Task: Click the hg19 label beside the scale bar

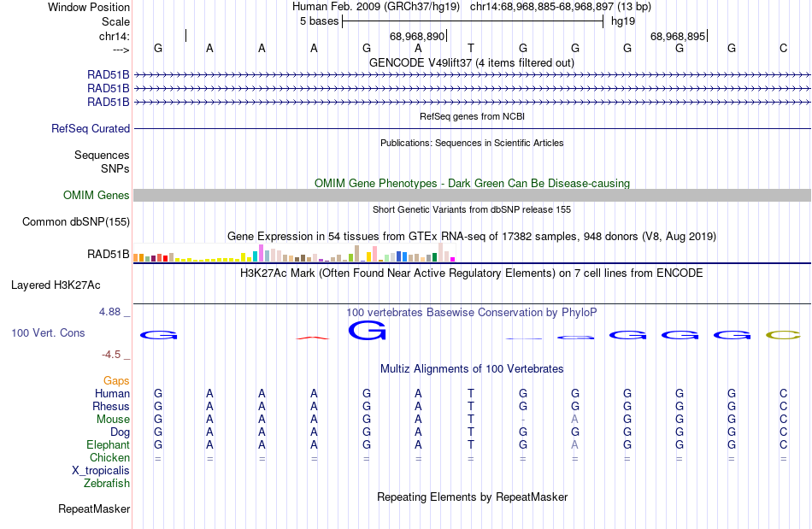Action: pyautogui.click(x=623, y=21)
